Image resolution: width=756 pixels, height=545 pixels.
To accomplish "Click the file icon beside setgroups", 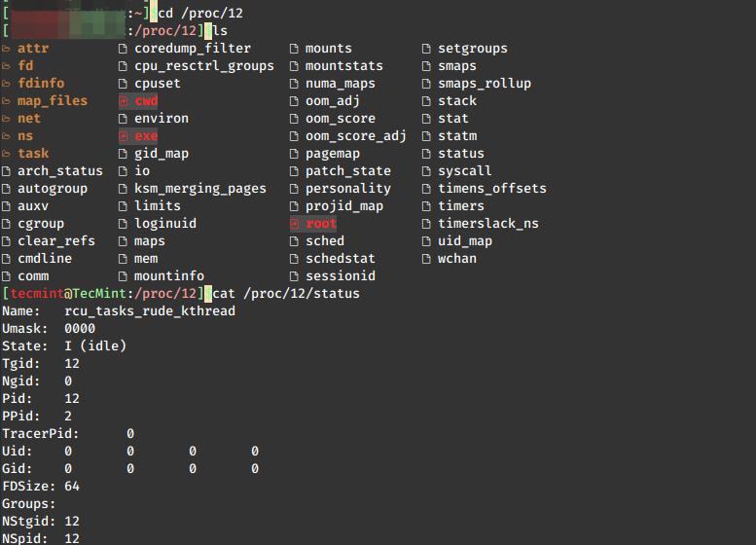I will click(x=427, y=49).
